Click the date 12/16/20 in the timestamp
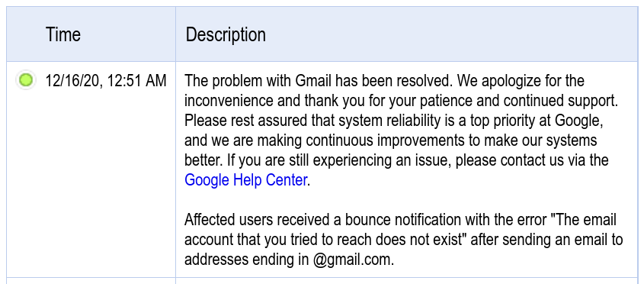 tap(72, 81)
